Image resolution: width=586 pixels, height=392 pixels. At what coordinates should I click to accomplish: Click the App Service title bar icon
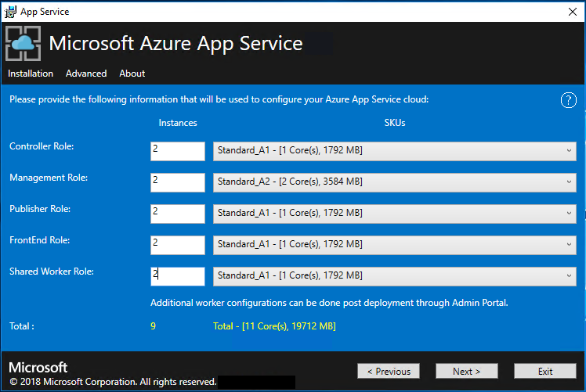[x=10, y=12]
